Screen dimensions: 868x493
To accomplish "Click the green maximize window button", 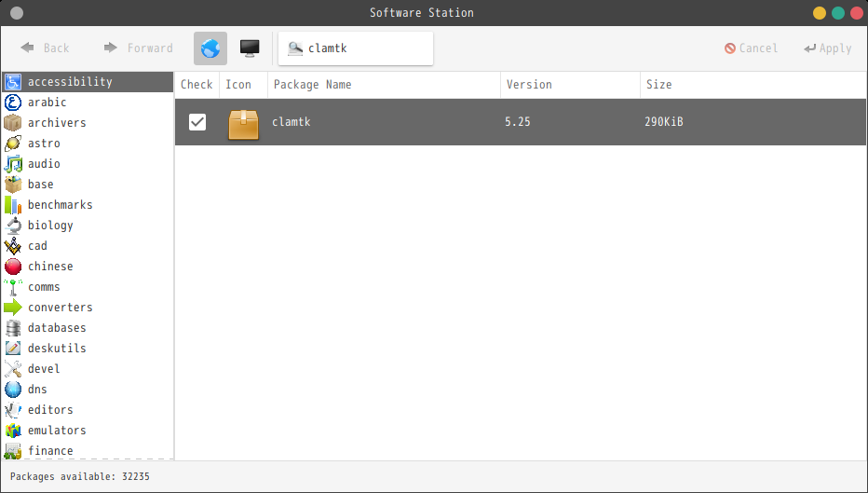I will click(838, 13).
